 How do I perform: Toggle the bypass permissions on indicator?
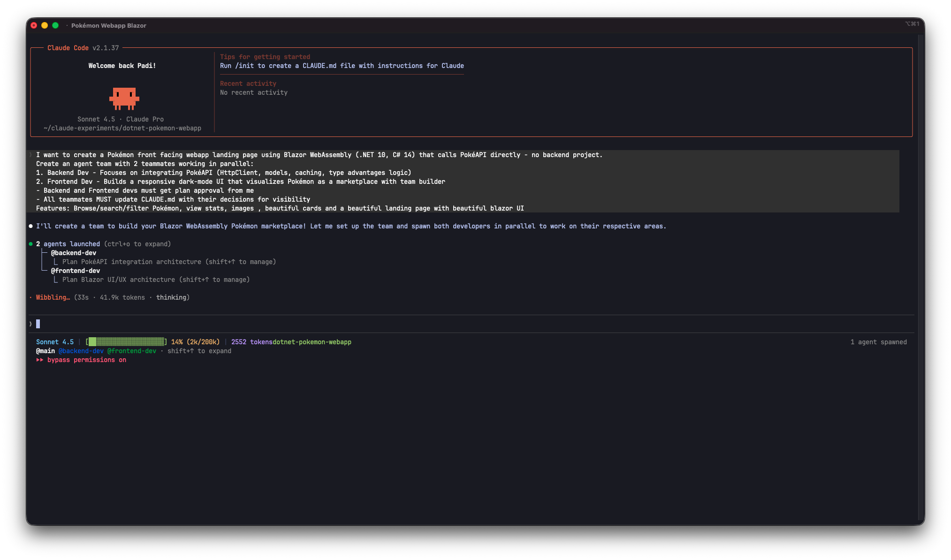click(x=86, y=360)
